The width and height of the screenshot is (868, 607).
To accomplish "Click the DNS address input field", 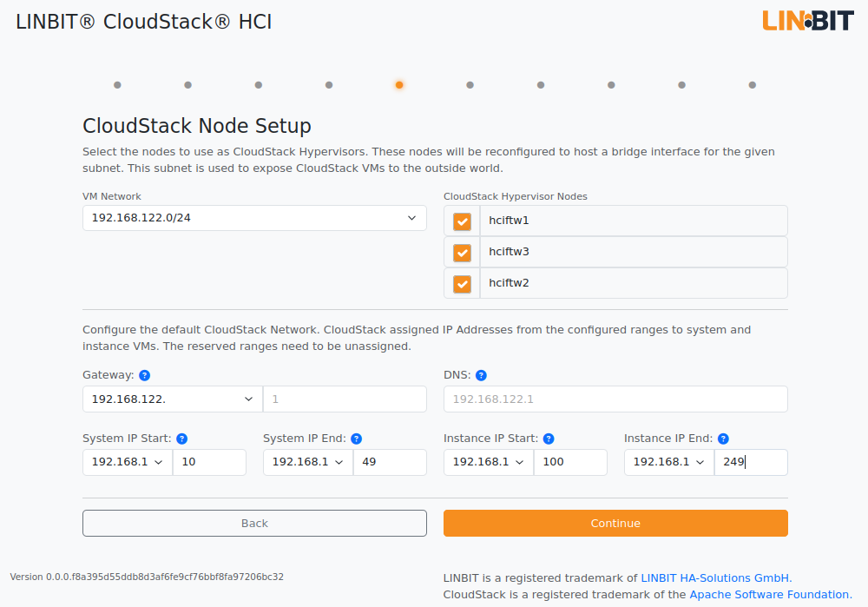I will point(615,399).
